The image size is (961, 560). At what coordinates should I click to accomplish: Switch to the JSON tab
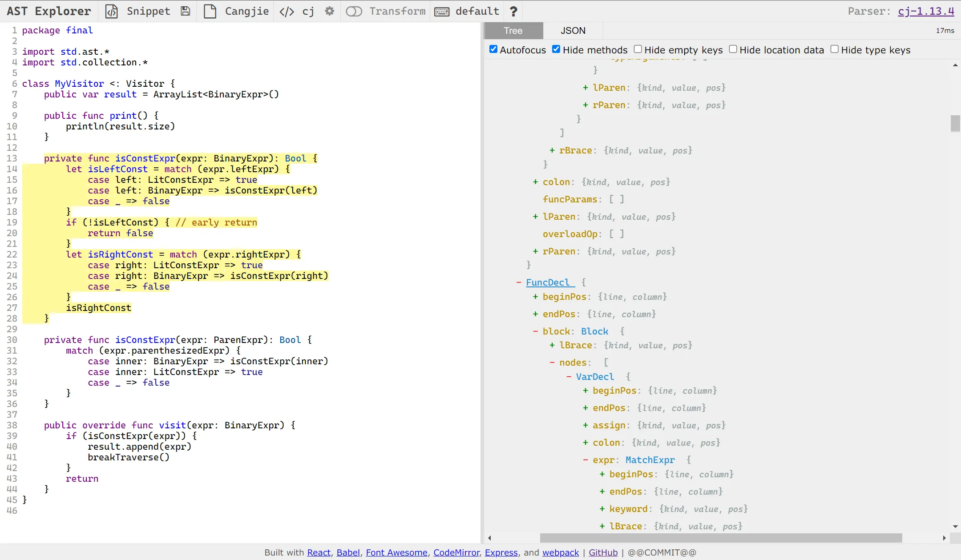pos(573,31)
